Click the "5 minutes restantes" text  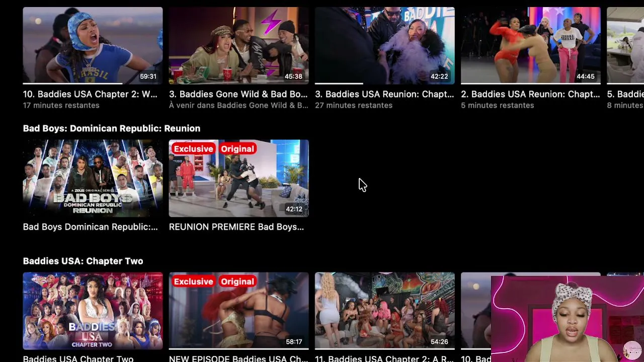[497, 105]
